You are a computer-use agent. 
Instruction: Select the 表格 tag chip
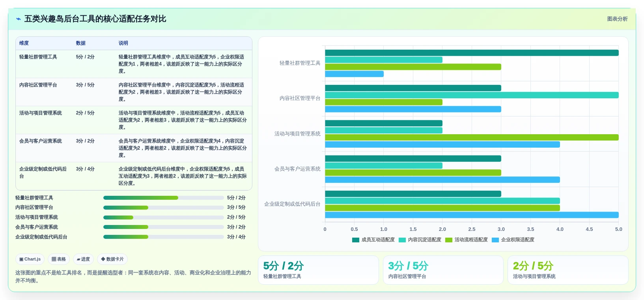[59, 259]
